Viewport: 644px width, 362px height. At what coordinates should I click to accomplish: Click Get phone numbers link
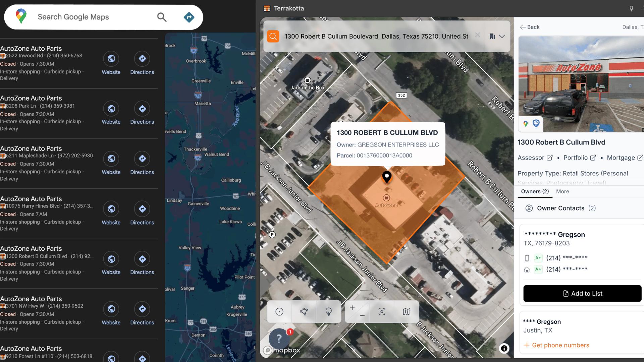tap(560, 345)
